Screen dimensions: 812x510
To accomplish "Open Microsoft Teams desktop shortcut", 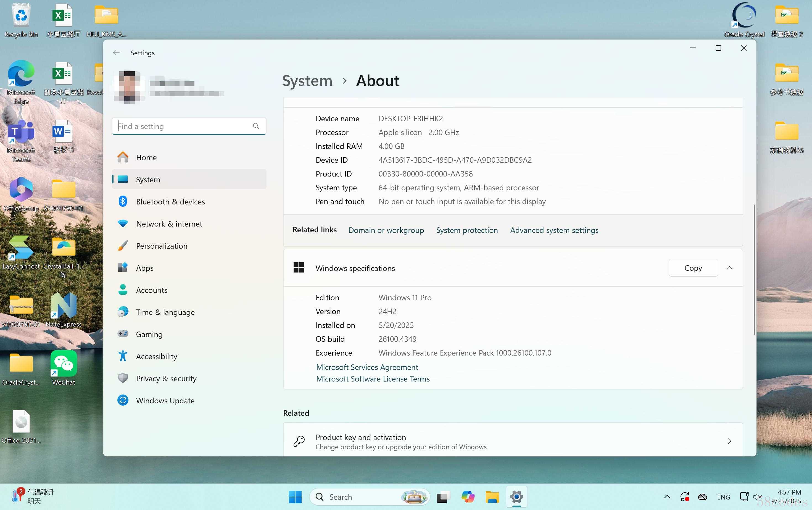I will (21, 140).
